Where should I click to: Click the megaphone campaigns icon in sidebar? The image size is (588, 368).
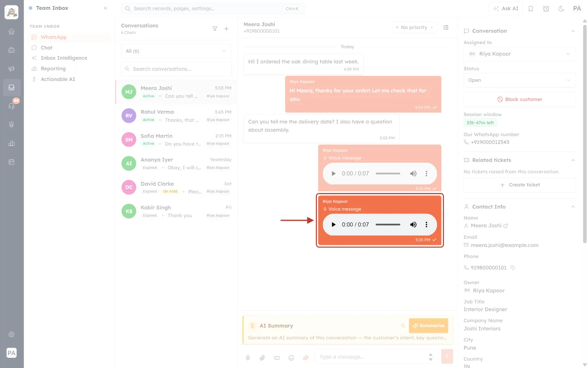click(11, 69)
